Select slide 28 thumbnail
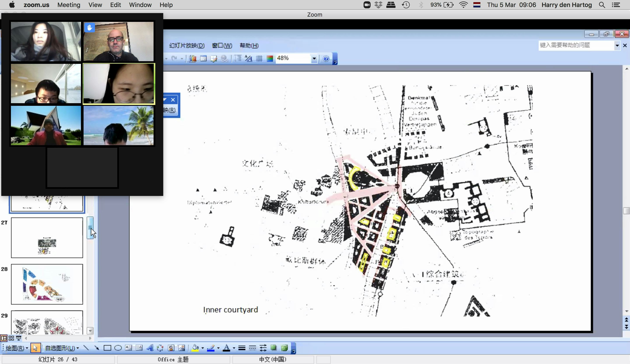 click(x=47, y=284)
